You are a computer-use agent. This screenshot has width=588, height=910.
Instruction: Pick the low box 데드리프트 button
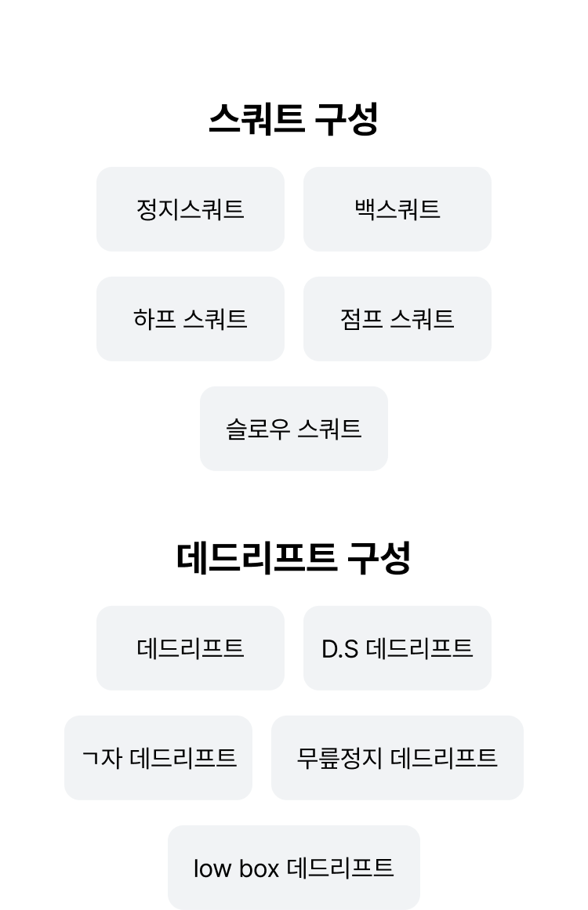[294, 867]
